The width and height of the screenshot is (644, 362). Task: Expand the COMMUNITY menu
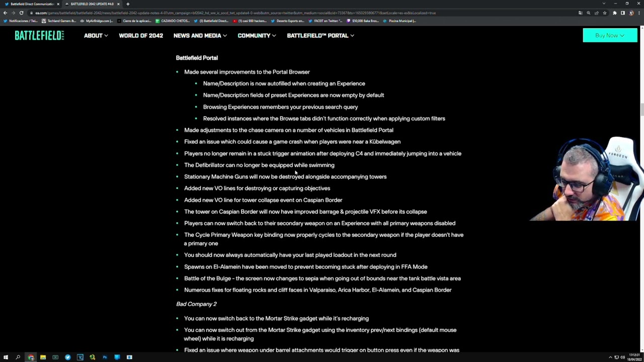[x=257, y=36]
